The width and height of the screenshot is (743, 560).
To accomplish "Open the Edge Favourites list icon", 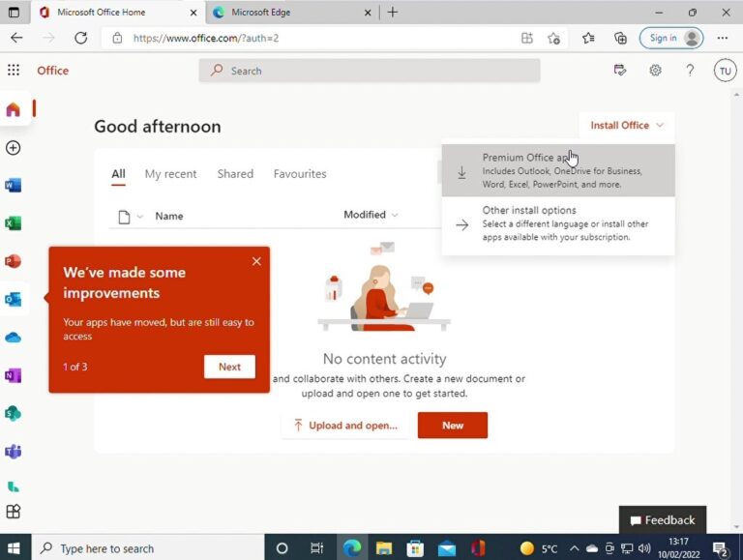I will coord(588,38).
